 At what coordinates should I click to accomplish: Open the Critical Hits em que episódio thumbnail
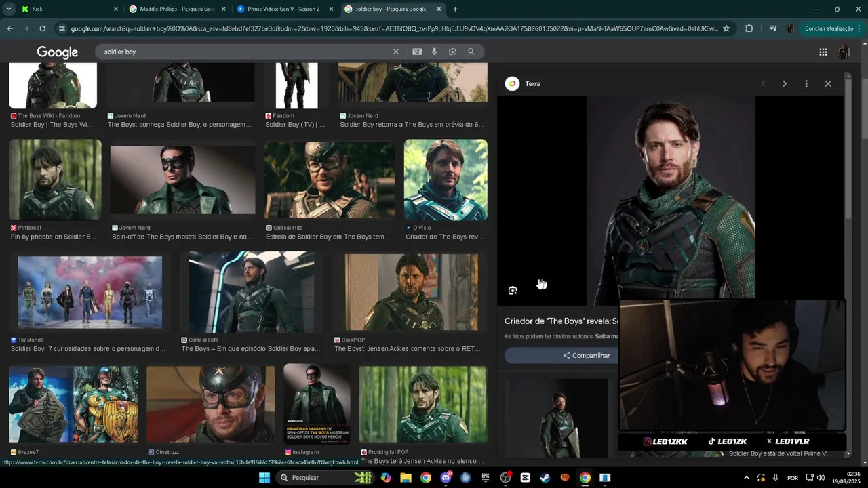[252, 291]
